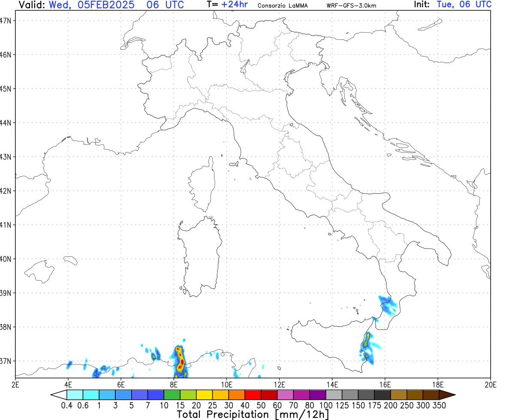Click the 'Total Precipitation [mm/12h]' title
Image resolution: width=506 pixels, height=420 pixels.
(253, 414)
